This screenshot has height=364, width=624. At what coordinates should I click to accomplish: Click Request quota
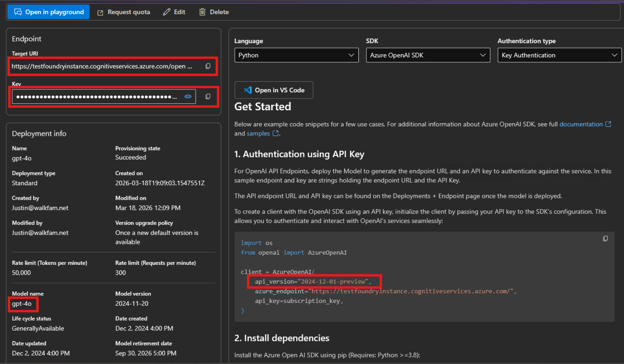tap(124, 12)
